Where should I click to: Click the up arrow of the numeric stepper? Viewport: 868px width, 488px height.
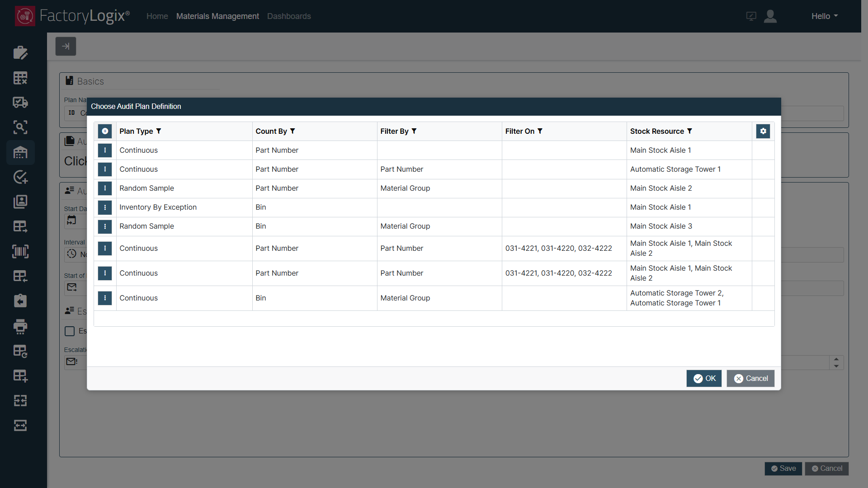click(836, 360)
